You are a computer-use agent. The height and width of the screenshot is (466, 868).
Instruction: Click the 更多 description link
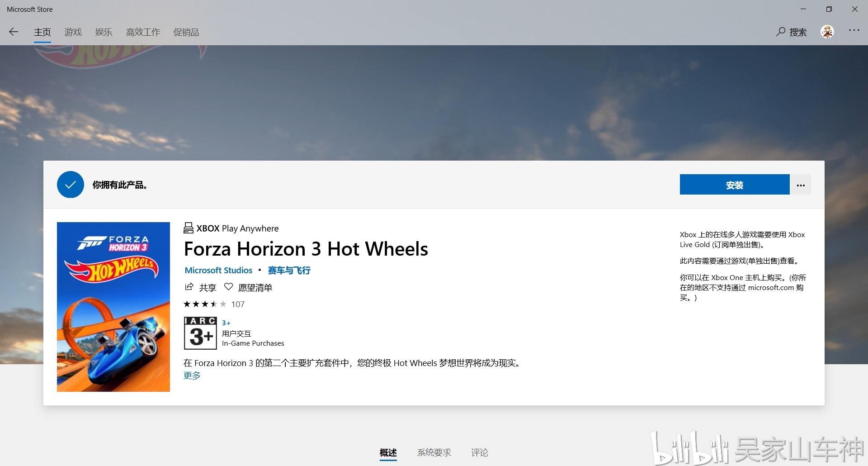coord(192,376)
